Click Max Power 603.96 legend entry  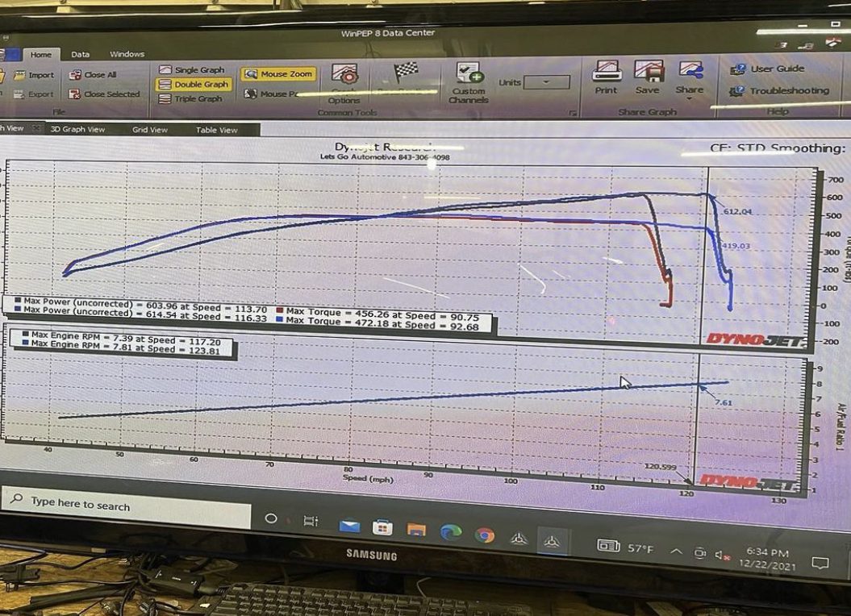click(x=142, y=305)
